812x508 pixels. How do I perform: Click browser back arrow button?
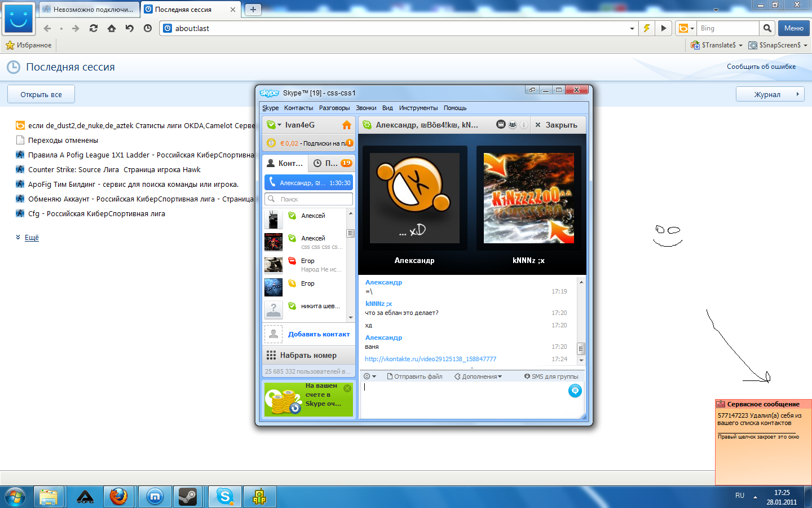pyautogui.click(x=47, y=28)
